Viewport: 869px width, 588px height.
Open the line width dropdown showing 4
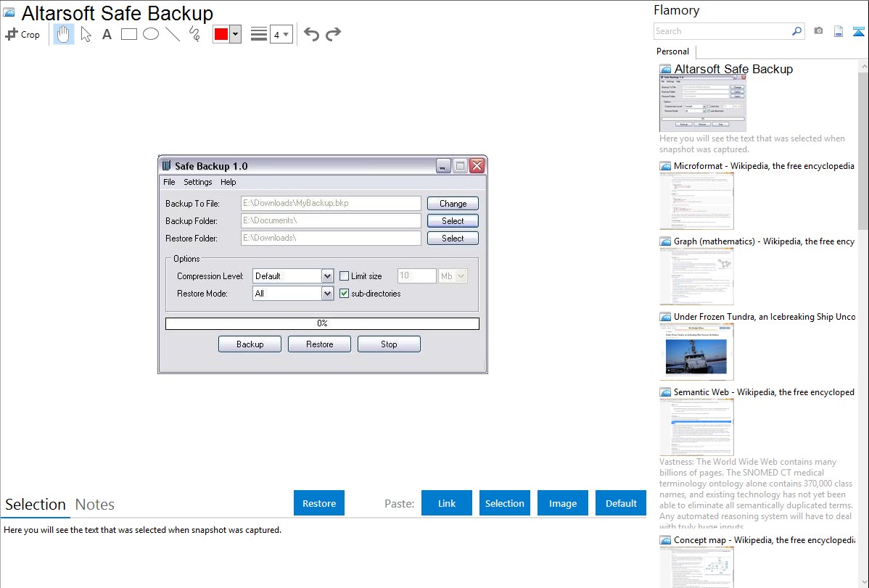pyautogui.click(x=281, y=34)
